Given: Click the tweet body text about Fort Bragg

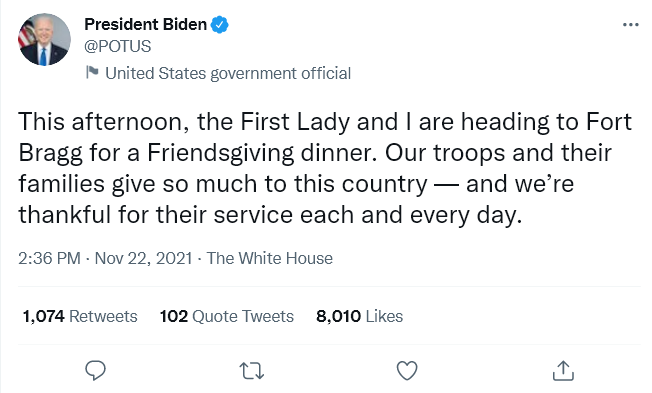Looking at the screenshot, I should click(325, 168).
